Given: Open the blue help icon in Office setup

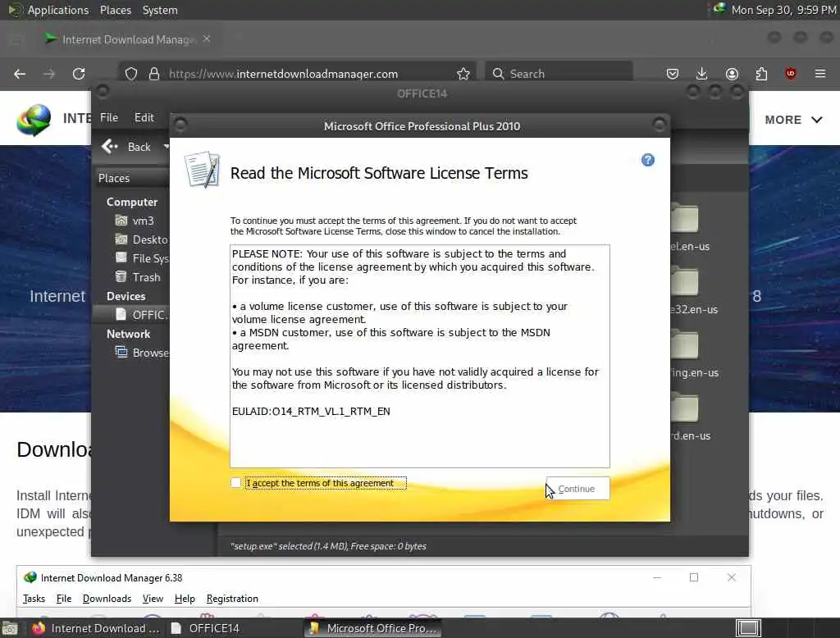Looking at the screenshot, I should (x=648, y=160).
